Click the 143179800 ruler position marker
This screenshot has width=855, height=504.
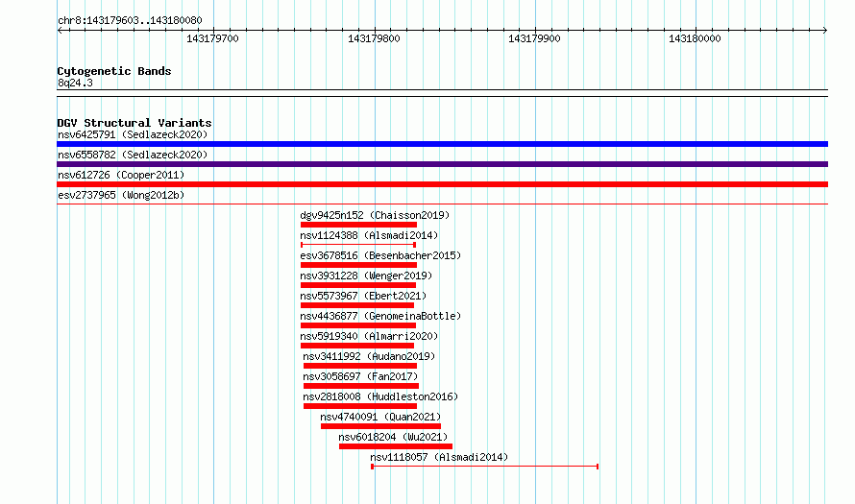374,38
